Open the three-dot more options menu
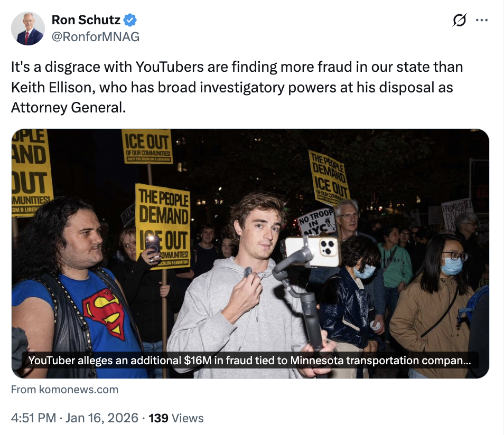Image resolution: width=504 pixels, height=435 pixels. coord(481,20)
